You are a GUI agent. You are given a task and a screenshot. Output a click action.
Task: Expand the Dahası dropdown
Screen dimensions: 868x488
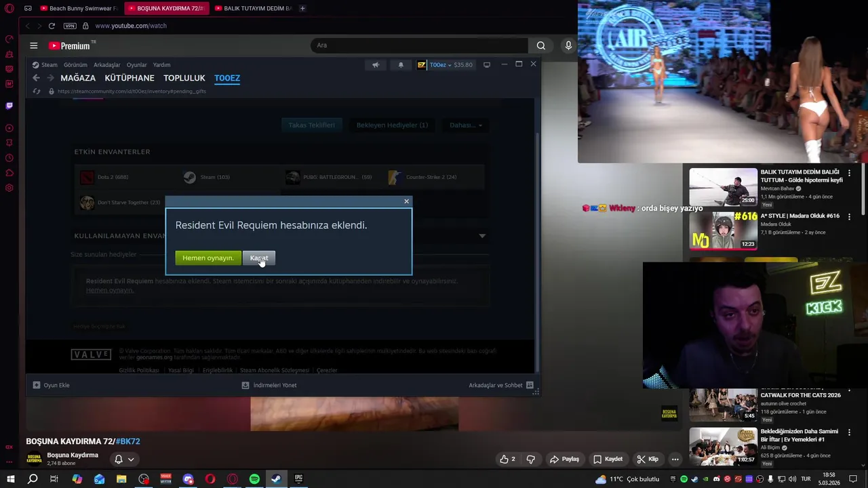[x=466, y=125]
